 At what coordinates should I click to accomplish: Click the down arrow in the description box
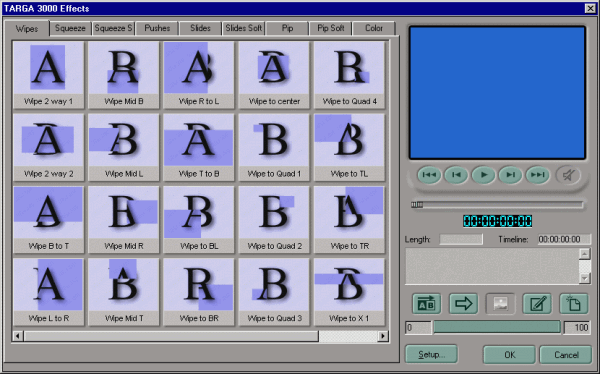584,278
